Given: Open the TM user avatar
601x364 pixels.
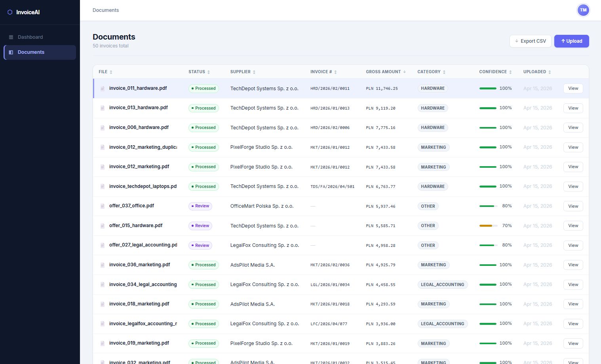Looking at the screenshot, I should (583, 10).
